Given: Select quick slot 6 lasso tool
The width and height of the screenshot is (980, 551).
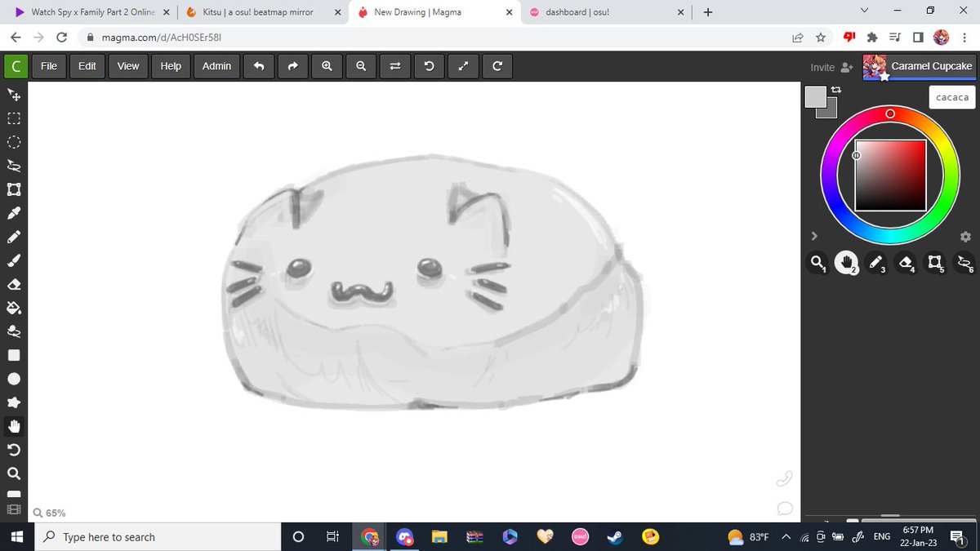Looking at the screenshot, I should coord(964,262).
